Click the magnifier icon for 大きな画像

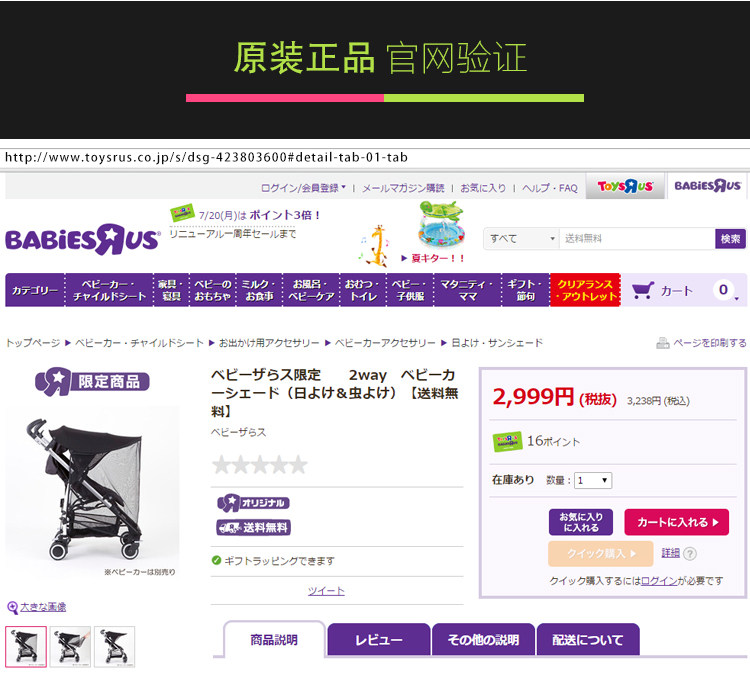(x=12, y=608)
